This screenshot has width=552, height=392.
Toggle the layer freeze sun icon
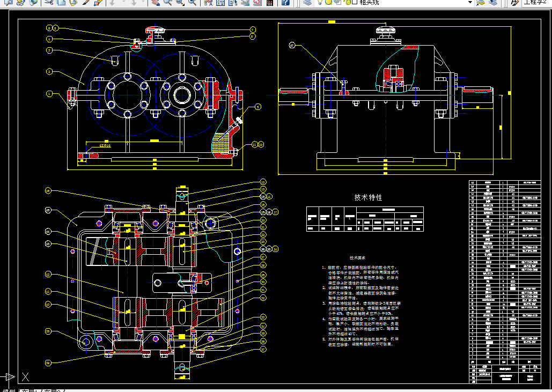pyautogui.click(x=328, y=2)
